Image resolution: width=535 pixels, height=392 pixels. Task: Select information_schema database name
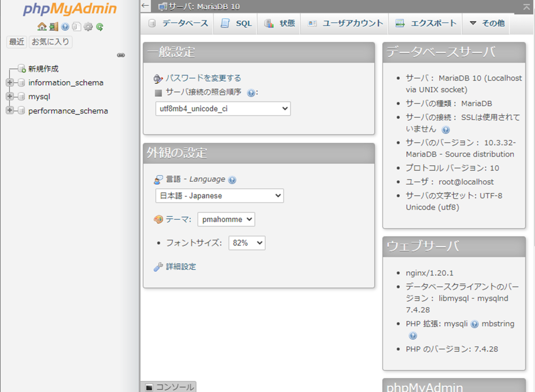click(x=66, y=83)
